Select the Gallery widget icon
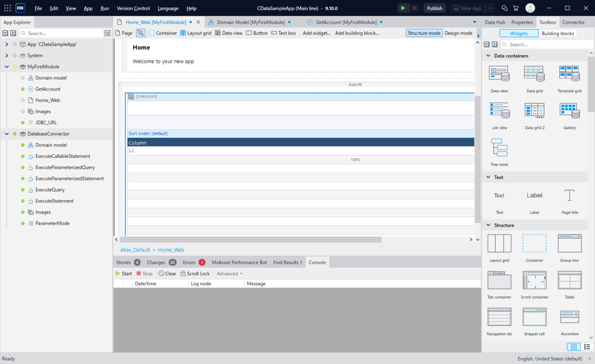Screen dimensions: 595x364 [x=569, y=111]
